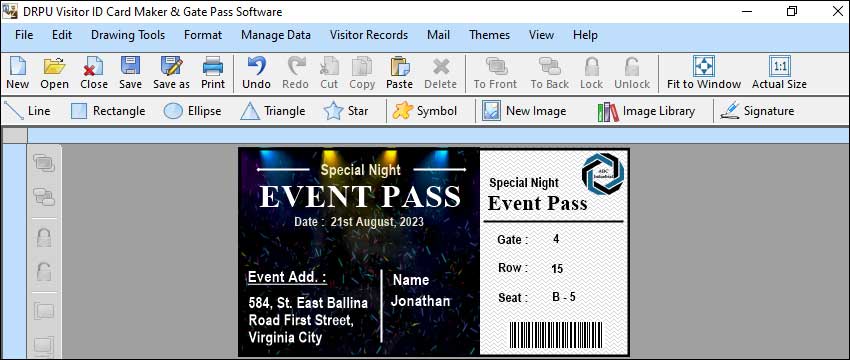Add a New Image to card

point(524,111)
